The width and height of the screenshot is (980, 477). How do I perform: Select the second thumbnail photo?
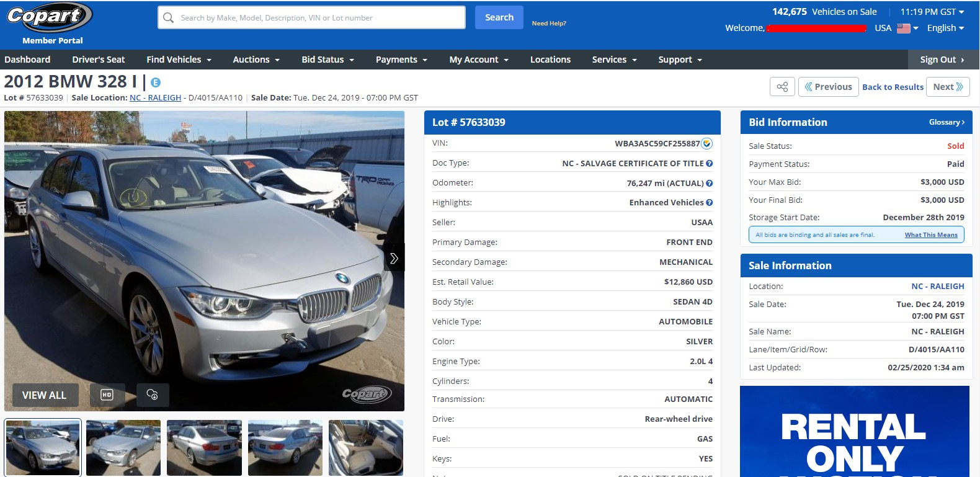coord(123,448)
